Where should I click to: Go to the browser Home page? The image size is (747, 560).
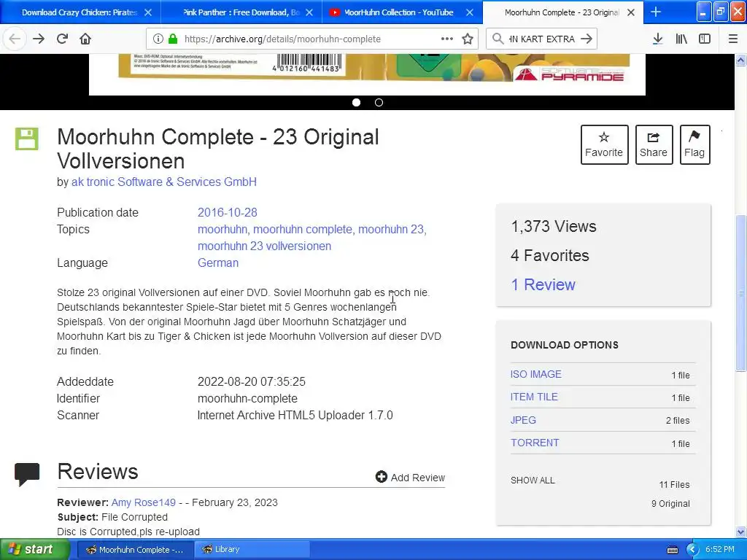[x=85, y=39]
